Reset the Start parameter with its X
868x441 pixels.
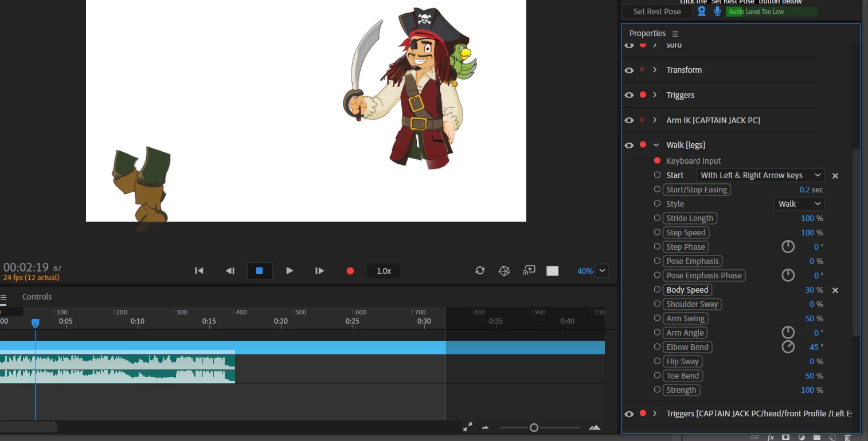(x=835, y=176)
